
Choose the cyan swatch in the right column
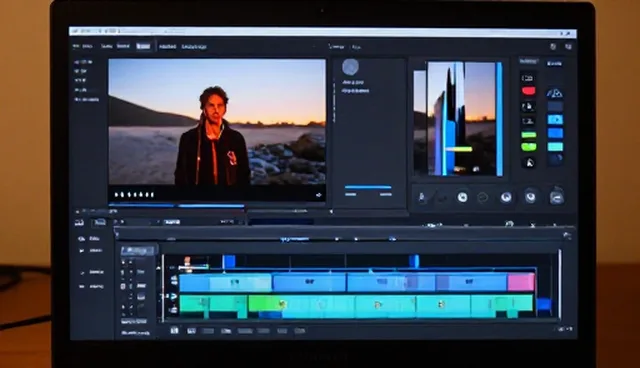point(555,146)
